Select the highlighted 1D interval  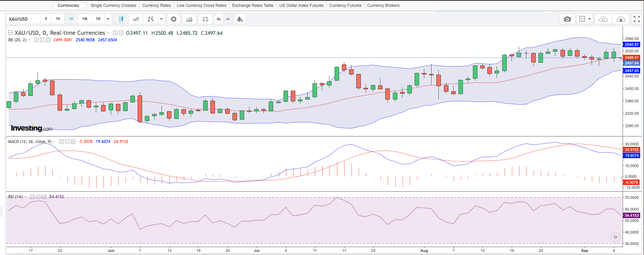[x=71, y=19]
